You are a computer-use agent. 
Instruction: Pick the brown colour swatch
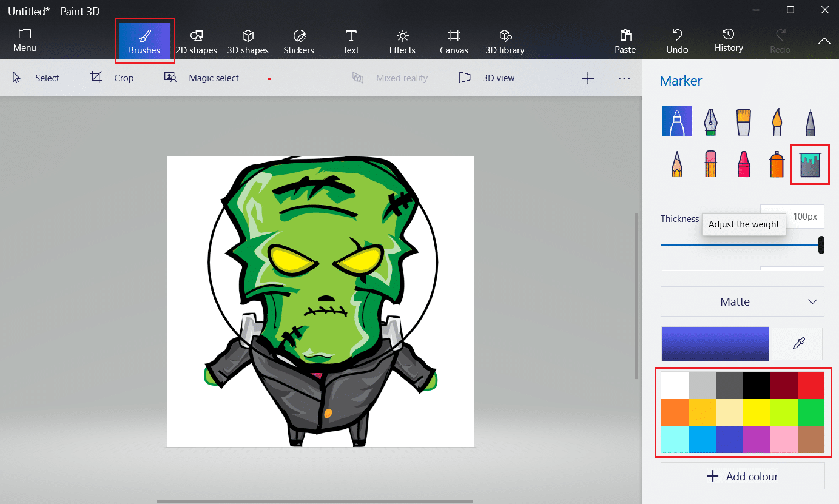tap(811, 440)
